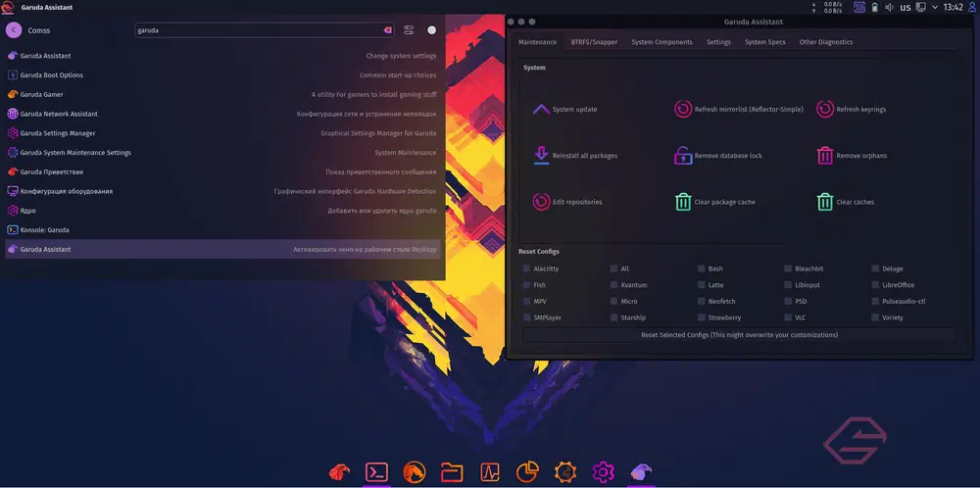
Task: Tick the LibreOffice checkbox
Action: click(875, 285)
